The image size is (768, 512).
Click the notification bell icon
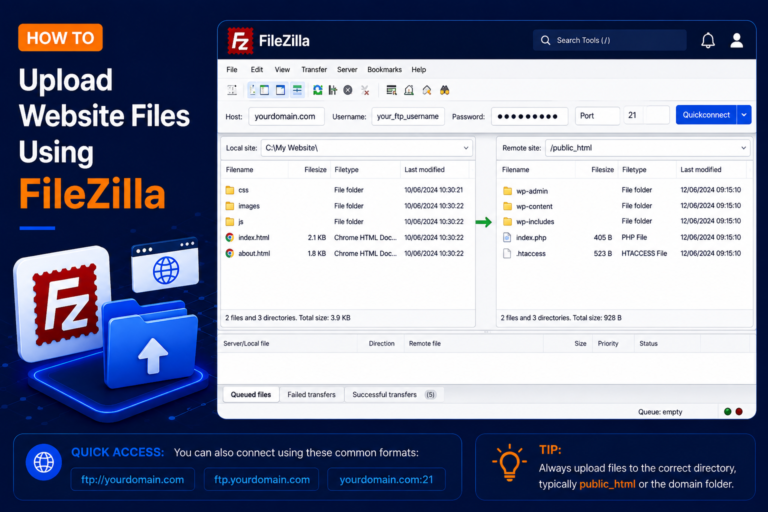point(708,40)
